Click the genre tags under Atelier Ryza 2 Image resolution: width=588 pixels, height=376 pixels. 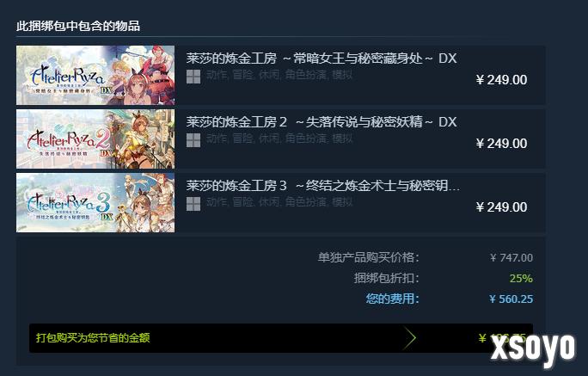[x=279, y=139]
